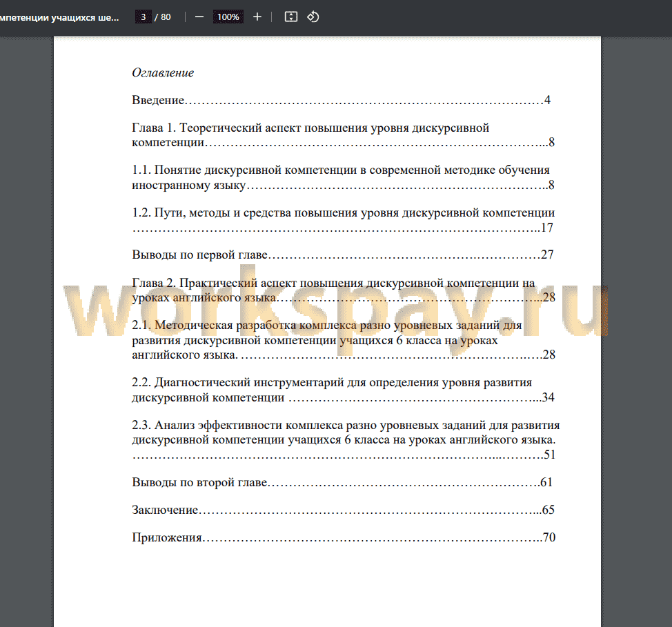Select the "Выводы по второй главе" line

[342, 482]
